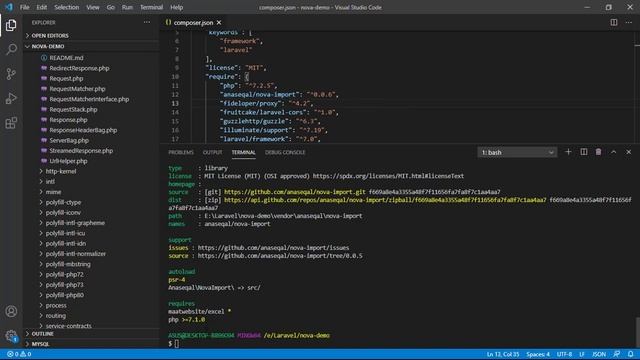Open the Accounts icon in activity bar
640x360 pixels.
[x=11, y=311]
